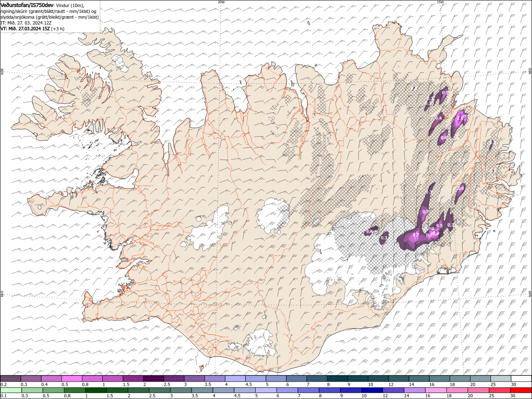Choose the rain legend swatch between 0.1 and 0.3

pos(11,390)
